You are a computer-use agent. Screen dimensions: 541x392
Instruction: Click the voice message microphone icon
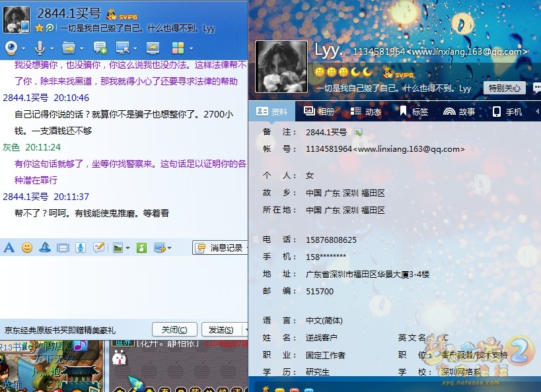pos(81,247)
